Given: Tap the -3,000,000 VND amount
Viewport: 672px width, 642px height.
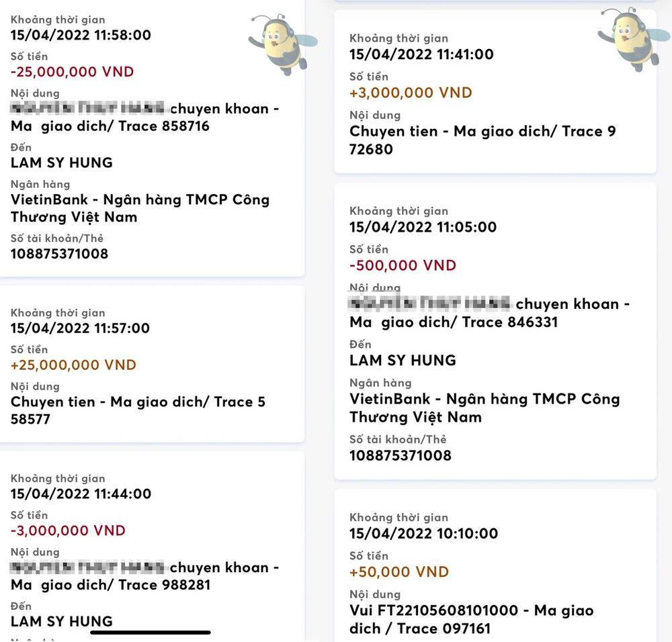Looking at the screenshot, I should (68, 531).
